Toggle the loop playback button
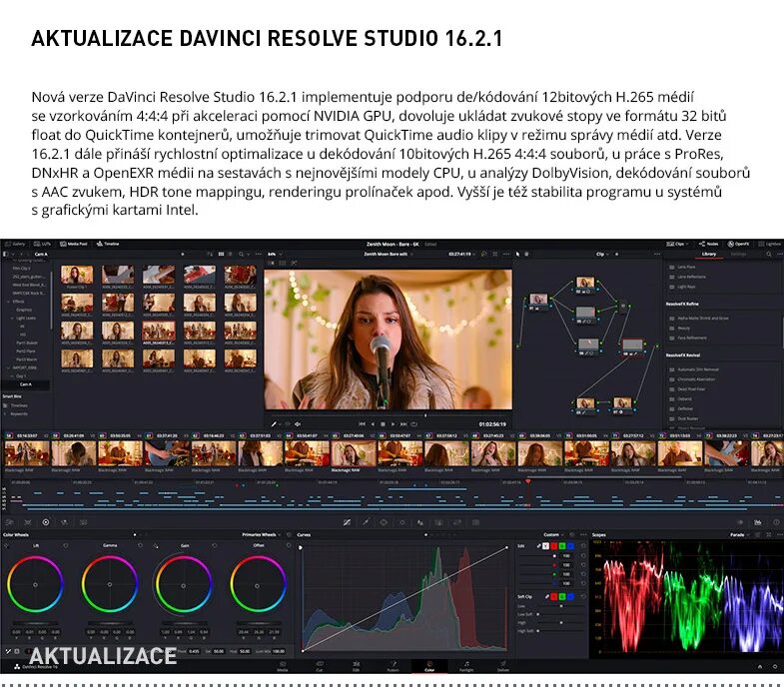 tap(414, 424)
